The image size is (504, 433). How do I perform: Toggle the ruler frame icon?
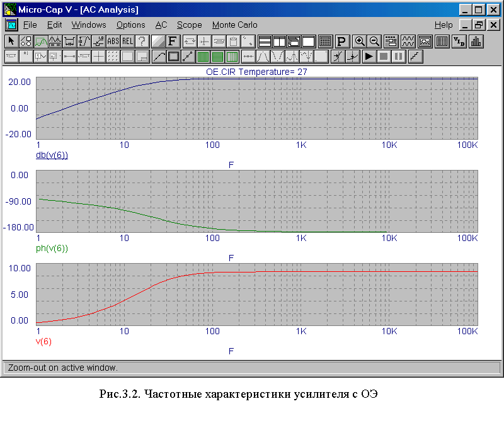(173, 57)
